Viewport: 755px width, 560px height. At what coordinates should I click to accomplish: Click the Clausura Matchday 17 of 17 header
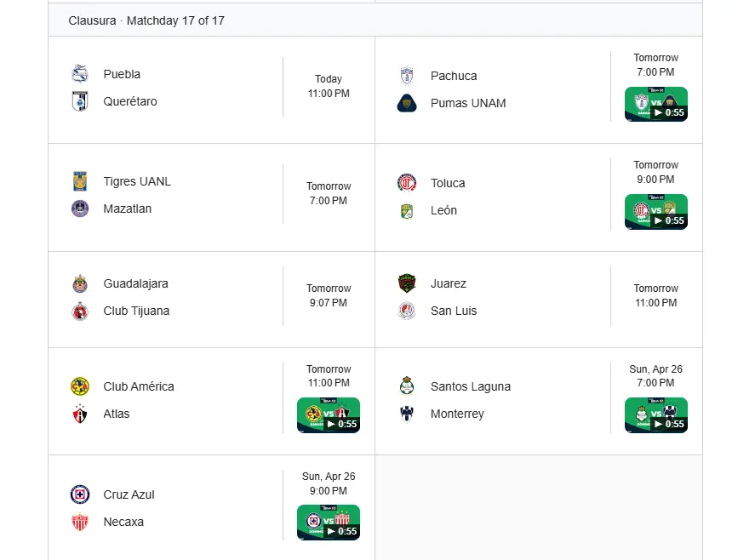pyautogui.click(x=146, y=20)
